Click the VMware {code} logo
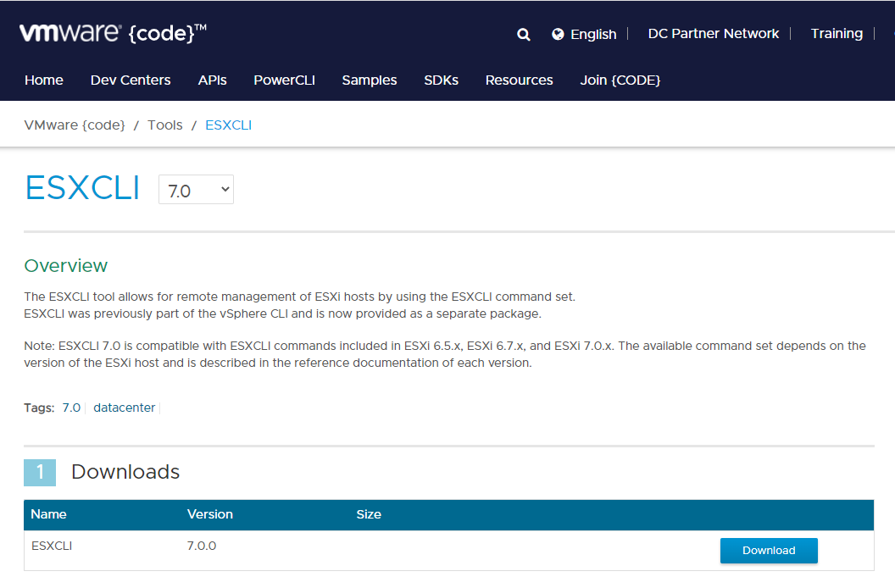Image resolution: width=895 pixels, height=588 pixels. 113,33
